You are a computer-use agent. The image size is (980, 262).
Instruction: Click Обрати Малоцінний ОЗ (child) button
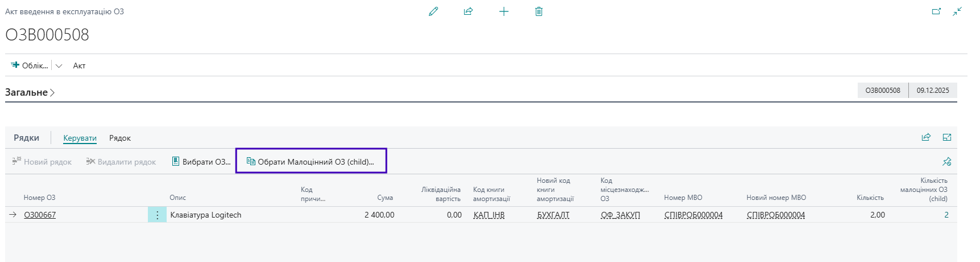point(311,162)
